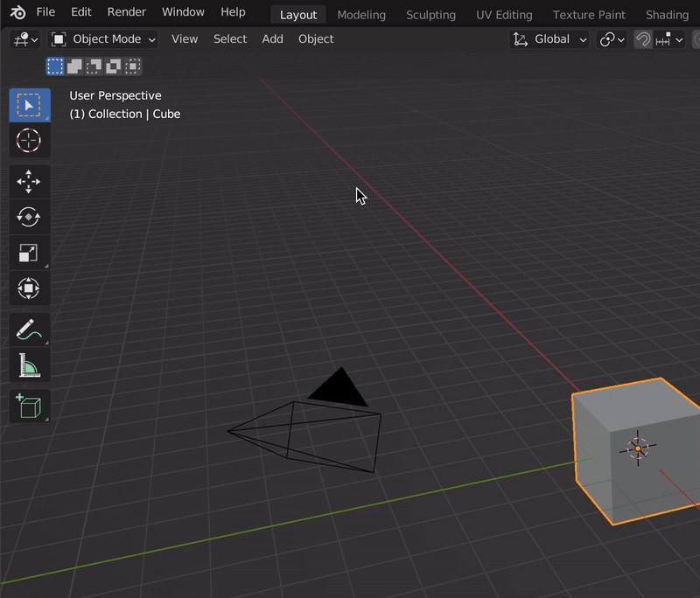This screenshot has height=598, width=700.
Task: Activate the 3D Cursor tool
Action: tap(29, 141)
